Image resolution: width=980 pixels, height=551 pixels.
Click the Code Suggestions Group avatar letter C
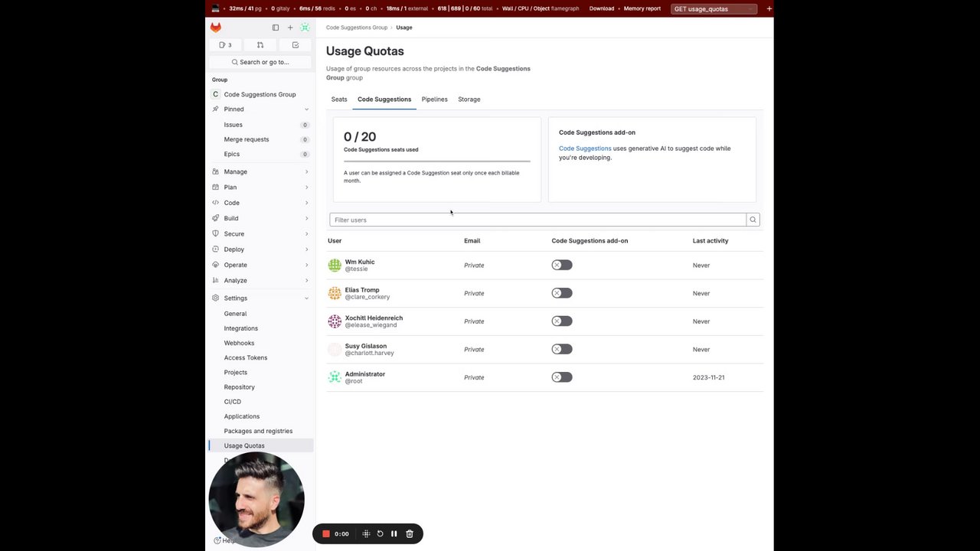[216, 94]
